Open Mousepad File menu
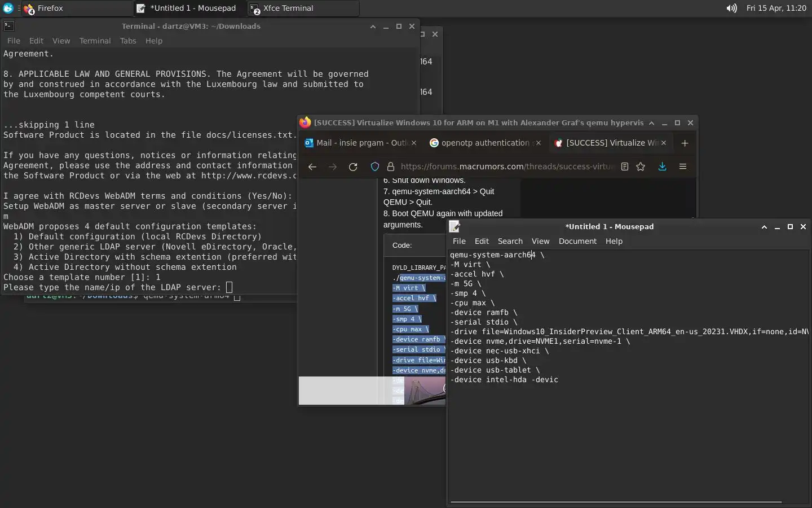The image size is (812, 508). pos(459,241)
